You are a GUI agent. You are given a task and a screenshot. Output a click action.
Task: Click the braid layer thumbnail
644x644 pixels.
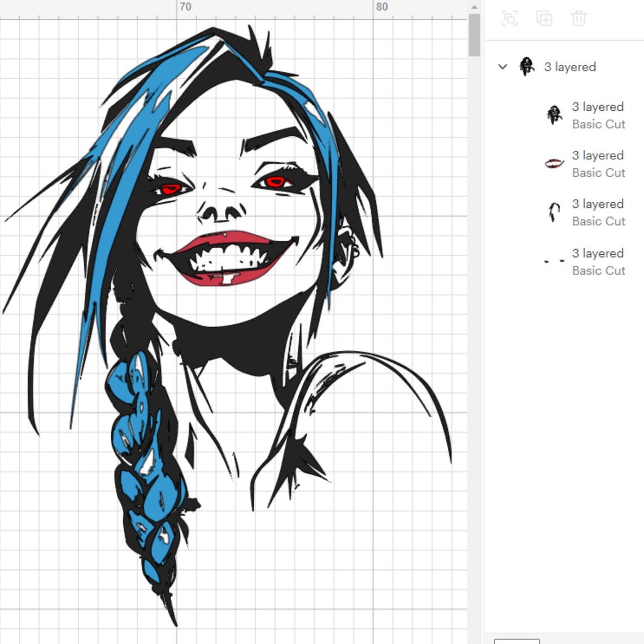(x=552, y=212)
